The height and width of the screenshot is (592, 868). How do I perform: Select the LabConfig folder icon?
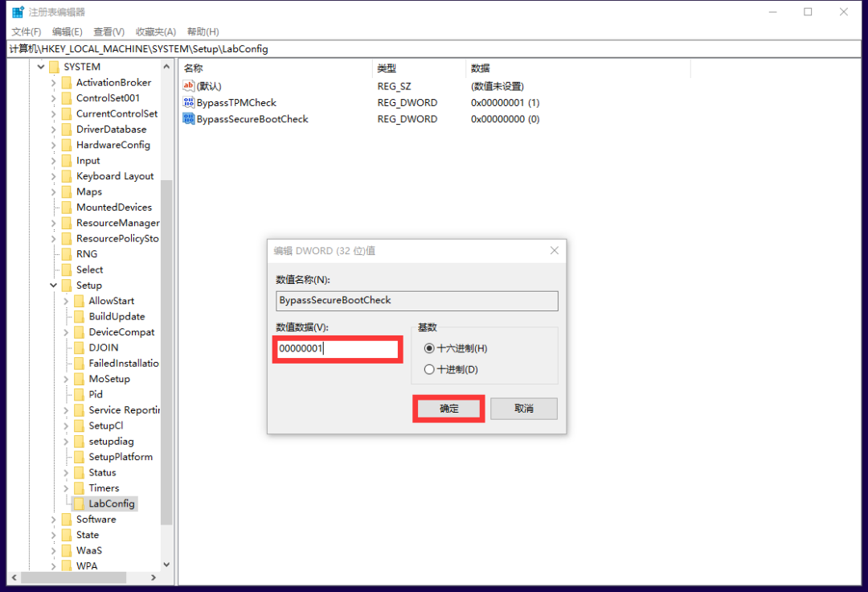pyautogui.click(x=79, y=504)
